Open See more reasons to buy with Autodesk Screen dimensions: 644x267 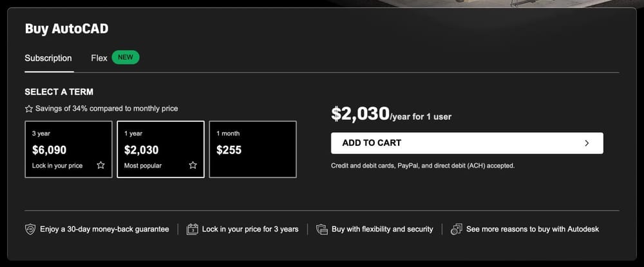532,229
